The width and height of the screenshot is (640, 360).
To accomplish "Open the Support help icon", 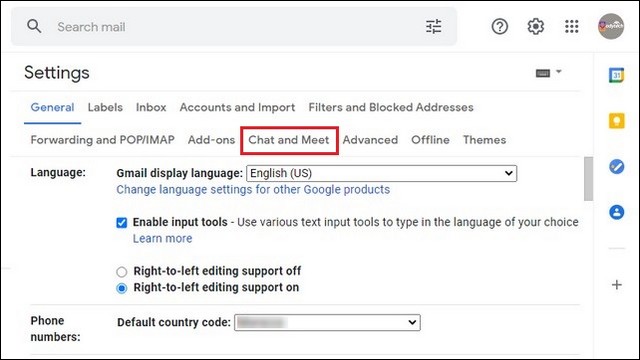I will (x=500, y=27).
